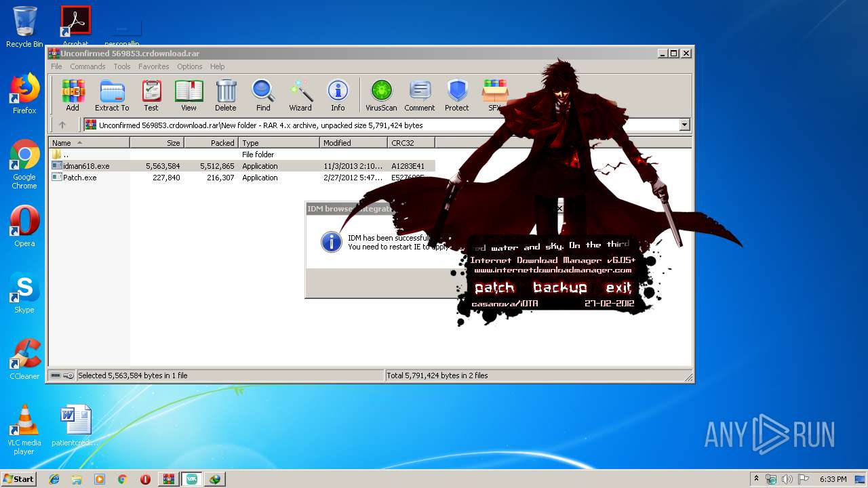This screenshot has height=488, width=868.
Task: Open the Acrobat desktop shortcut
Action: coord(75,27)
